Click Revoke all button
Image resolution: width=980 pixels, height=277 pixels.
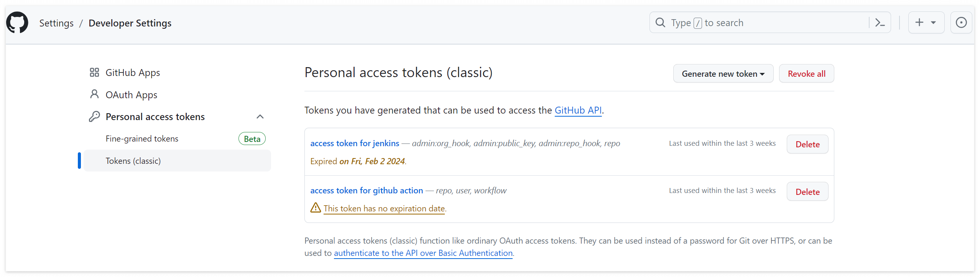[807, 74]
